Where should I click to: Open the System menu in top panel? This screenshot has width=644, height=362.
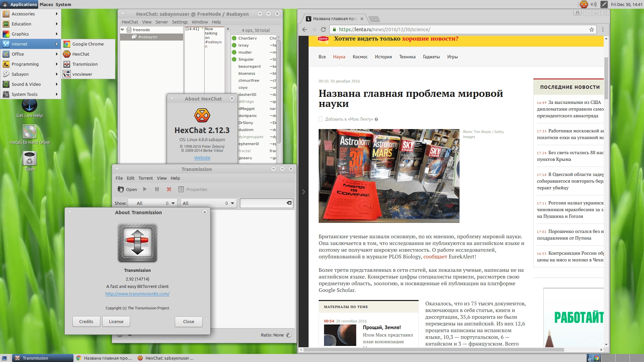point(63,4)
